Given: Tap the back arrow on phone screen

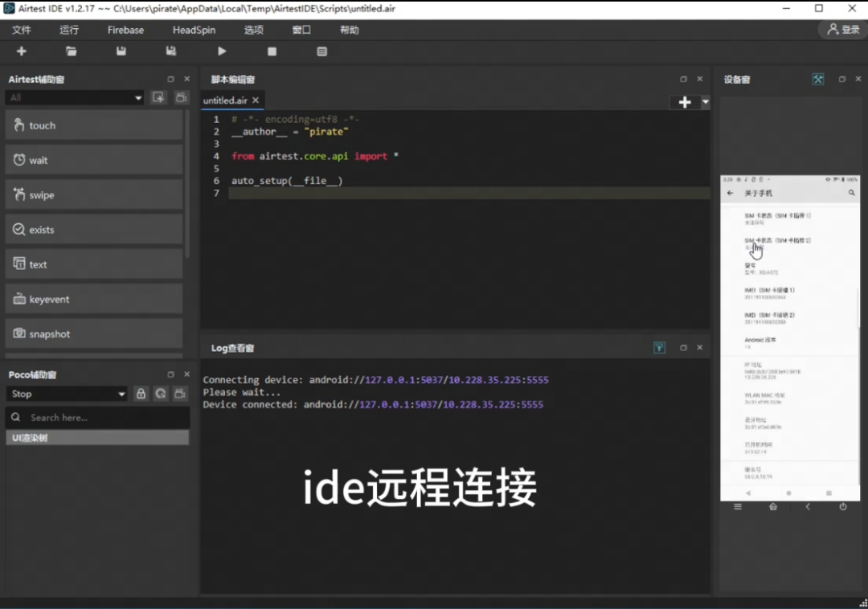Looking at the screenshot, I should [x=730, y=193].
